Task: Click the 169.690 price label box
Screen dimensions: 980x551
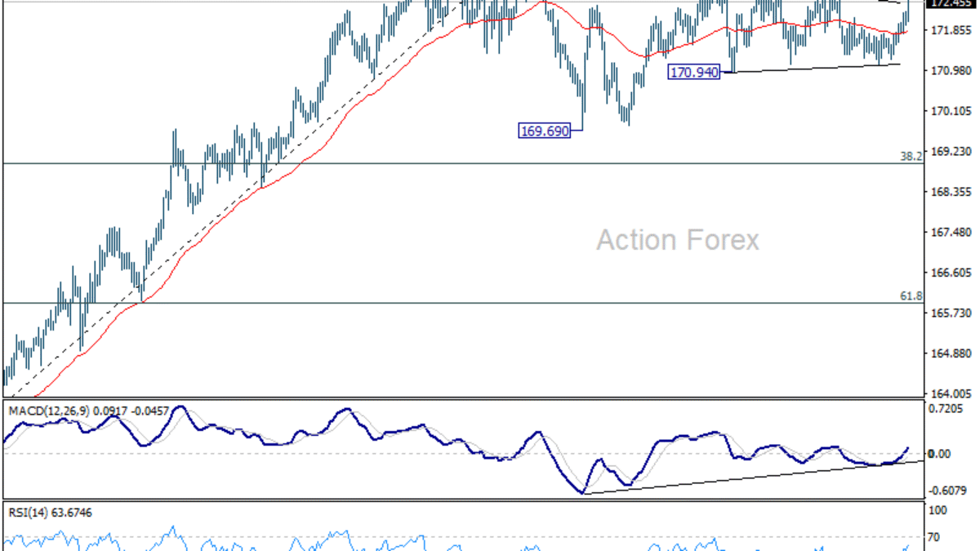Action: tap(544, 131)
